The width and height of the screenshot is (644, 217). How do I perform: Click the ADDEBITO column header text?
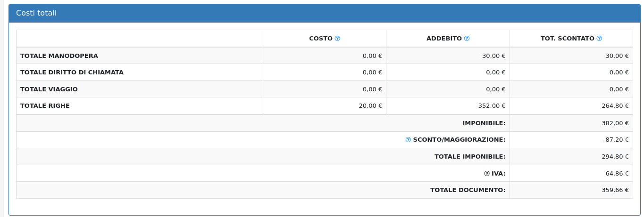[444, 39]
